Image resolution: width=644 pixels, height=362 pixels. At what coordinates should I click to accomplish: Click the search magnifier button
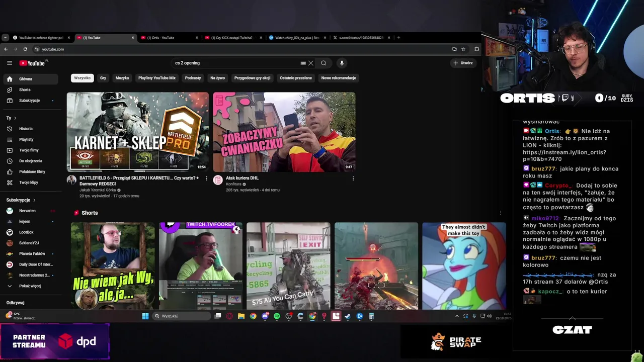(324, 63)
